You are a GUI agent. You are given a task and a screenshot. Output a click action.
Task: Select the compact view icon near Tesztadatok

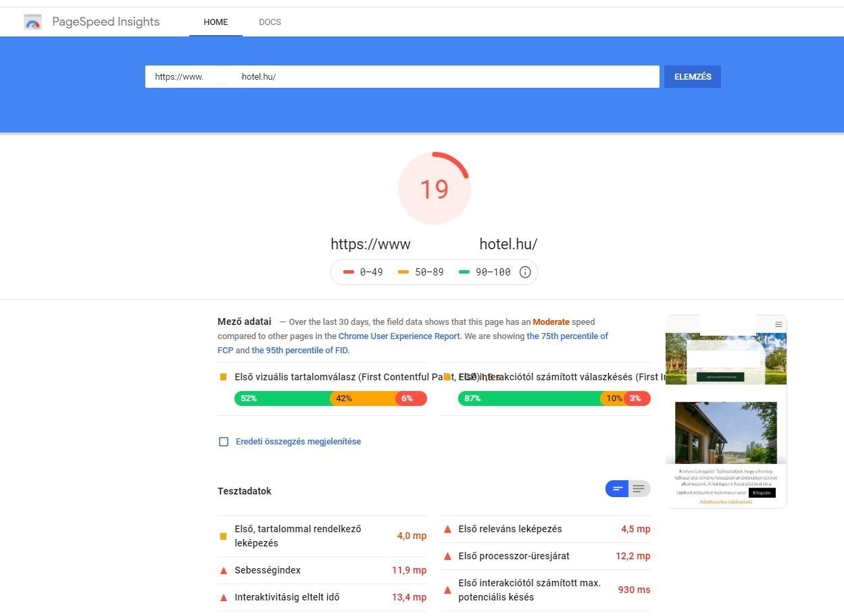(617, 488)
